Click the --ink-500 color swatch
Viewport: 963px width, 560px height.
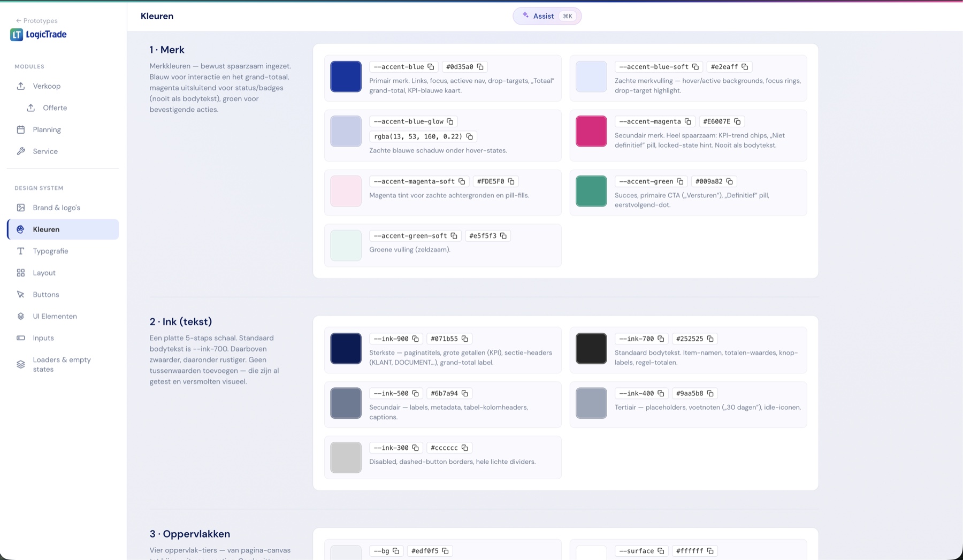point(346,403)
